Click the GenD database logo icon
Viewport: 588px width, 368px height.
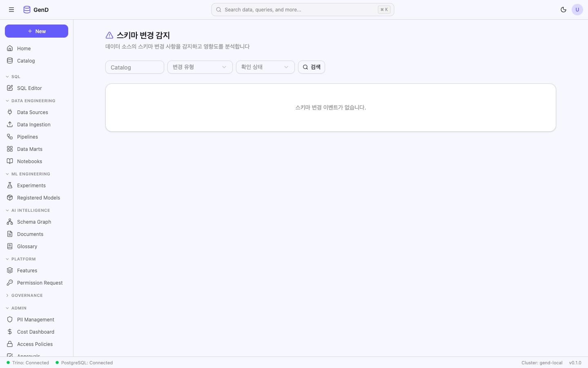(x=27, y=10)
